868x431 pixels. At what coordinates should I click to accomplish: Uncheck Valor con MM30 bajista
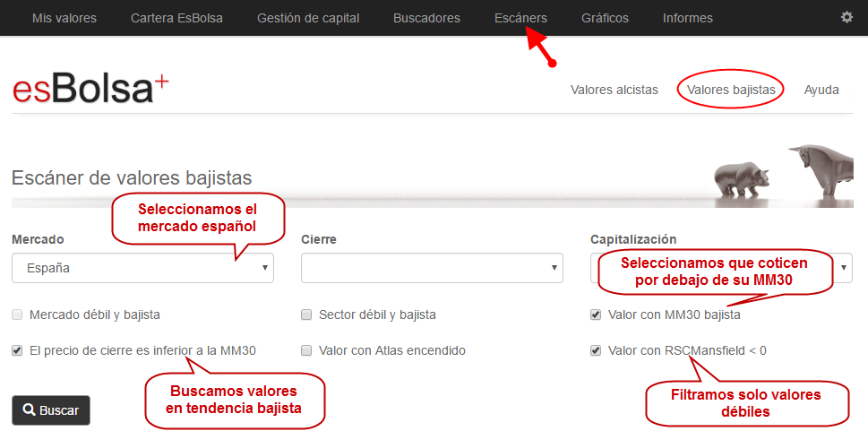(x=596, y=315)
